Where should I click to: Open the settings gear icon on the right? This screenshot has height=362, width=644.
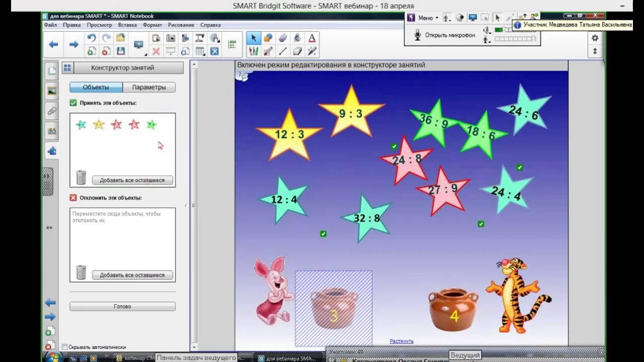coord(595,38)
